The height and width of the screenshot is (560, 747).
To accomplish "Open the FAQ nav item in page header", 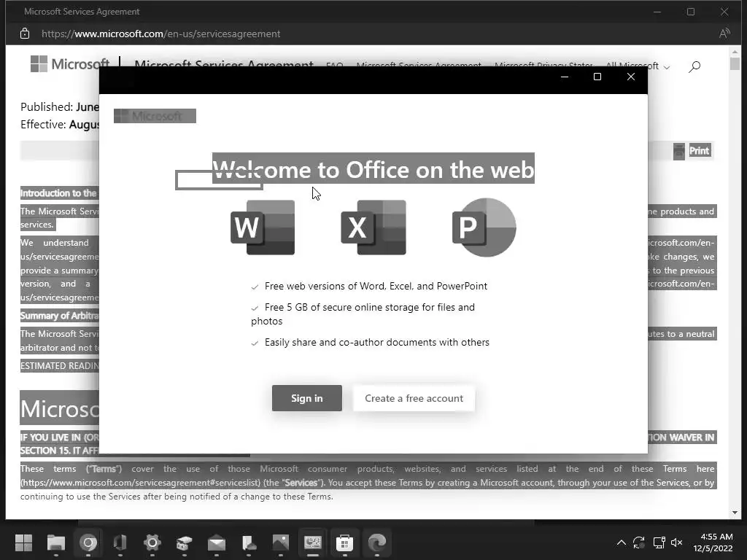I will [x=334, y=66].
